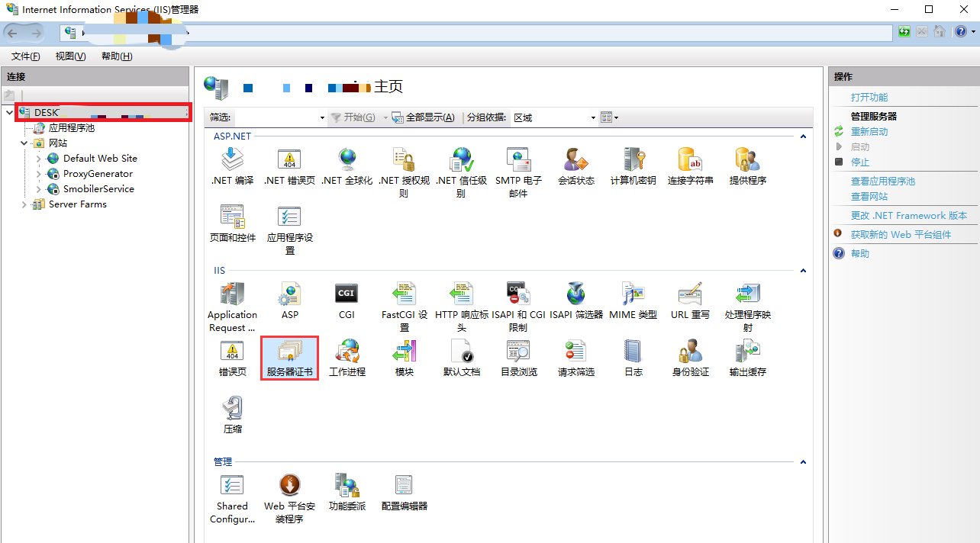The height and width of the screenshot is (543, 980).
Task: Click the 打开功能 action link
Action: coord(869,98)
